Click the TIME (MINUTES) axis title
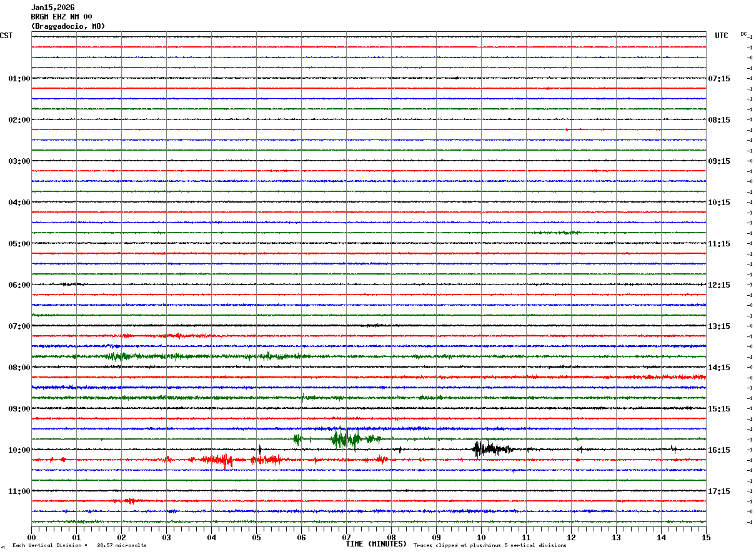756x554 pixels. click(377, 544)
